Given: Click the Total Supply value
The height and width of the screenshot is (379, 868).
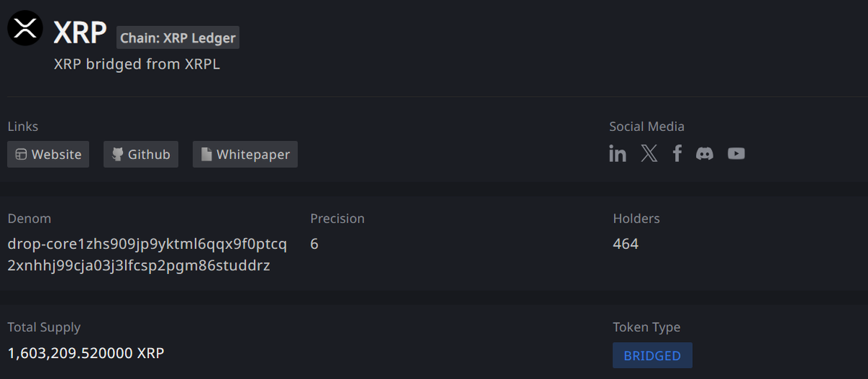Looking at the screenshot, I should [85, 354].
